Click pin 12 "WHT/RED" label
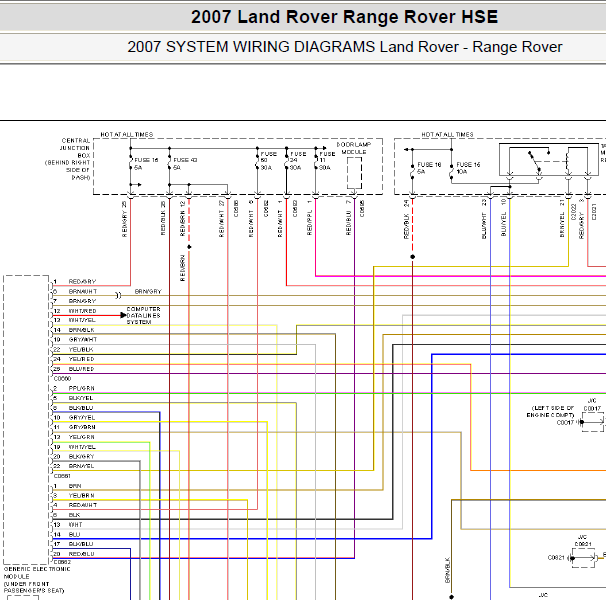The width and height of the screenshot is (606, 600). click(x=82, y=311)
